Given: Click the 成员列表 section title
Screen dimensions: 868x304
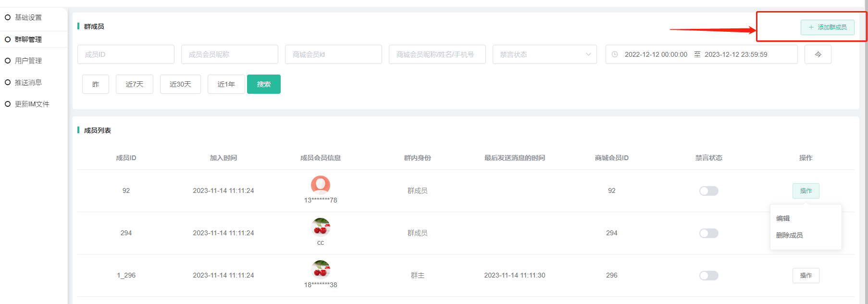Looking at the screenshot, I should [x=98, y=130].
